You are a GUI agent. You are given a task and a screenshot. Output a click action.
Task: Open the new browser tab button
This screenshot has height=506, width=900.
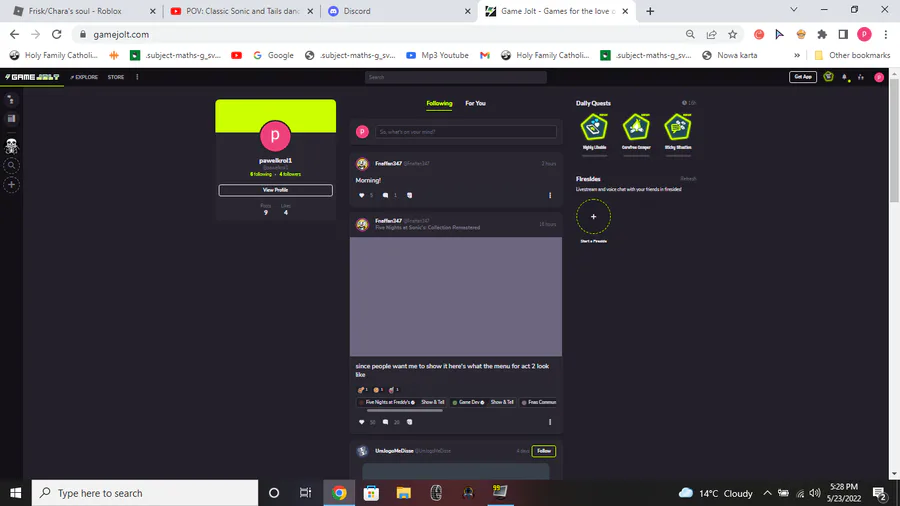tap(650, 11)
